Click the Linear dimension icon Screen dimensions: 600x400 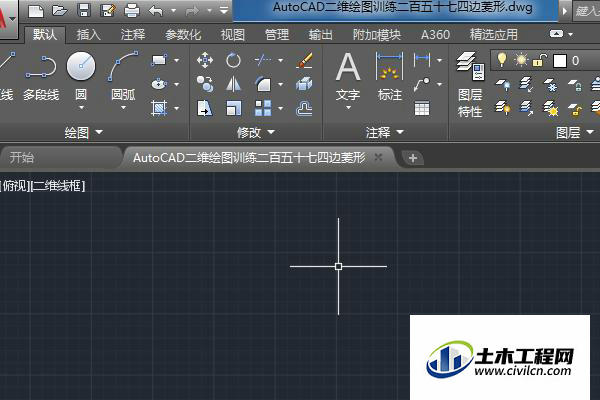coord(422,60)
